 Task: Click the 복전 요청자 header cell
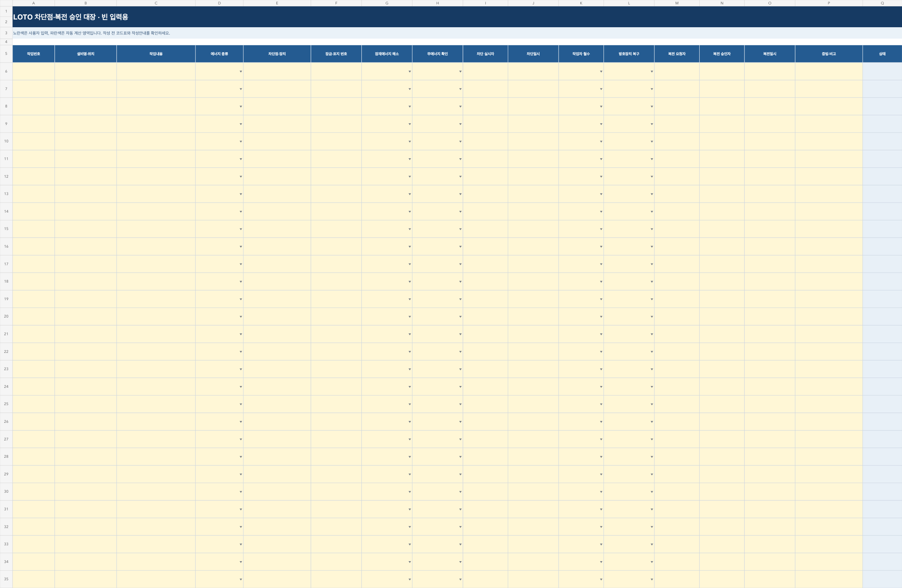click(x=677, y=54)
